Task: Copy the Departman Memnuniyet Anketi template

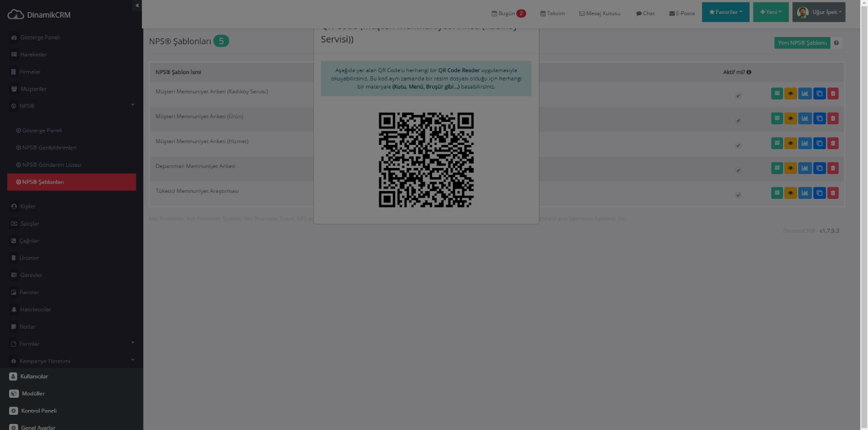Action: (819, 168)
